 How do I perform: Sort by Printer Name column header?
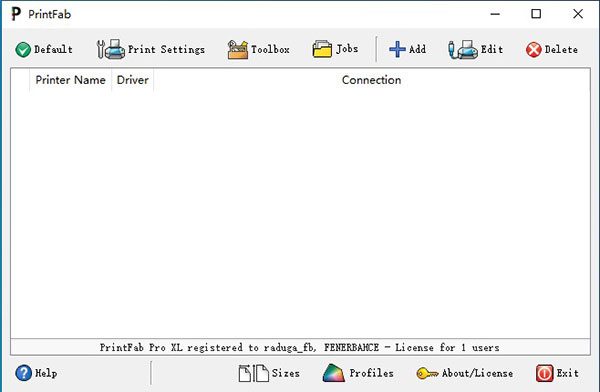(70, 80)
